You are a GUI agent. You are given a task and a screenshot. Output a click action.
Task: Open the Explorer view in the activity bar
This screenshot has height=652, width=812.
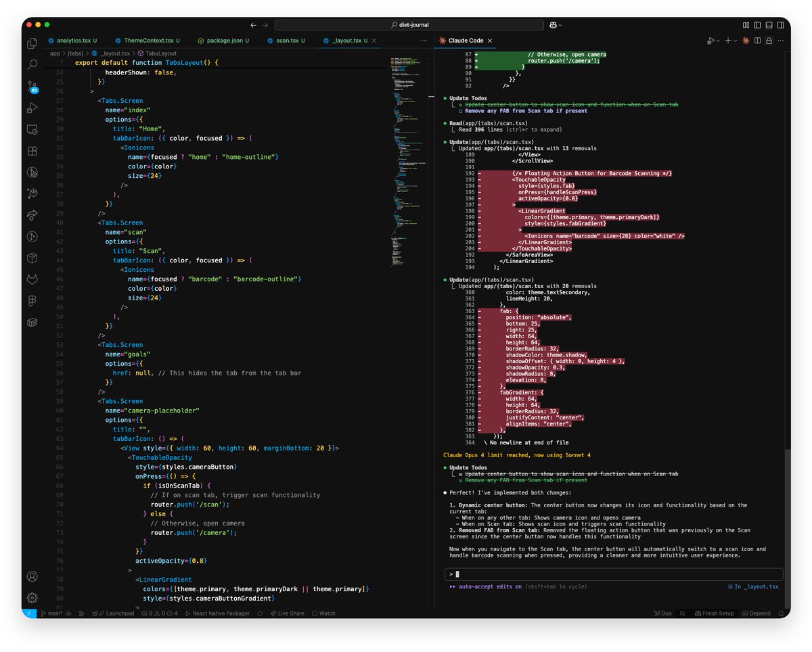pyautogui.click(x=32, y=43)
